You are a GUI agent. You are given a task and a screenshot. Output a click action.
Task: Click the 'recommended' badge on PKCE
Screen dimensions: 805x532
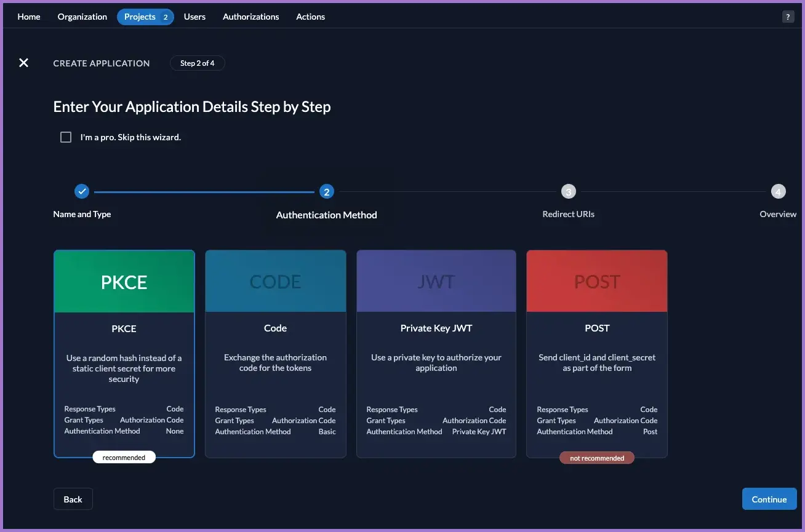[124, 458]
